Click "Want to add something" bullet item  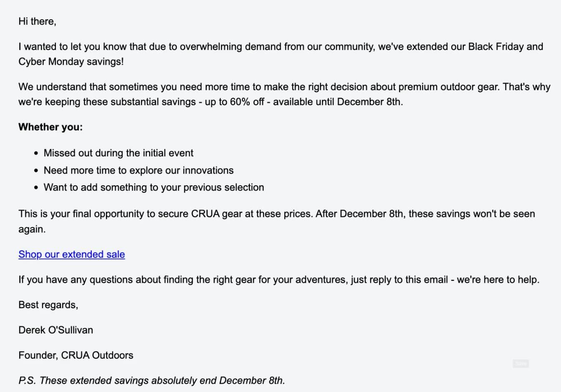[153, 187]
